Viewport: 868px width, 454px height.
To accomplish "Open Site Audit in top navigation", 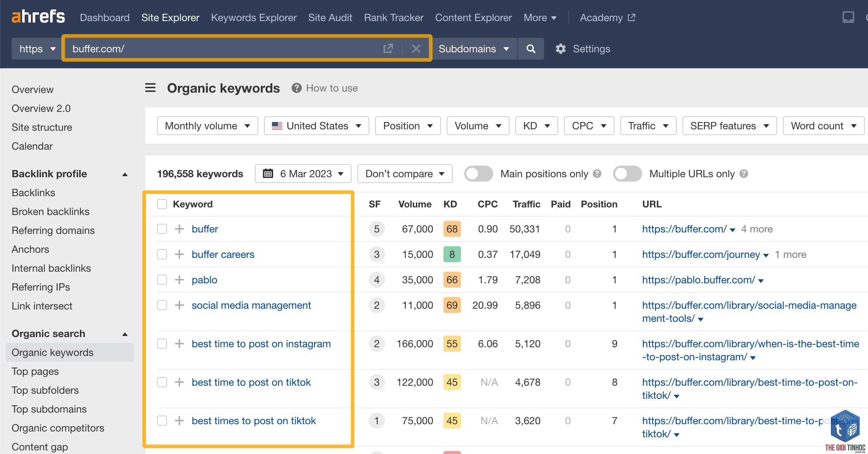I will click(x=330, y=17).
